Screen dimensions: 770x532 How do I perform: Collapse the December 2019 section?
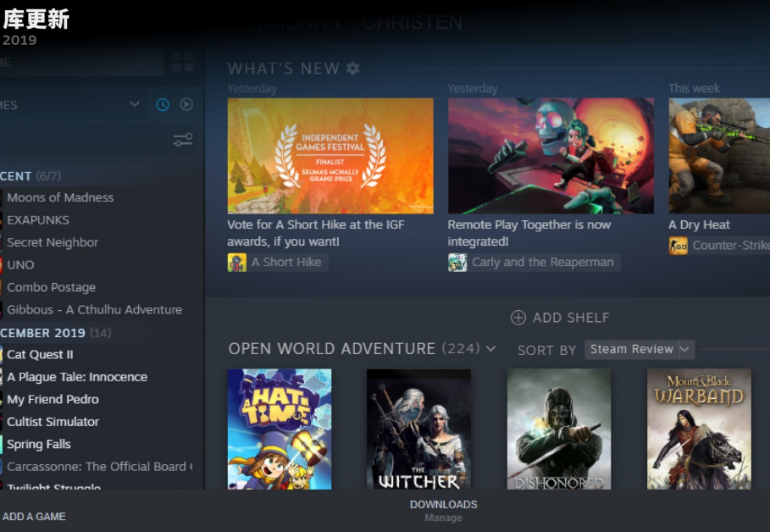[x=56, y=333]
